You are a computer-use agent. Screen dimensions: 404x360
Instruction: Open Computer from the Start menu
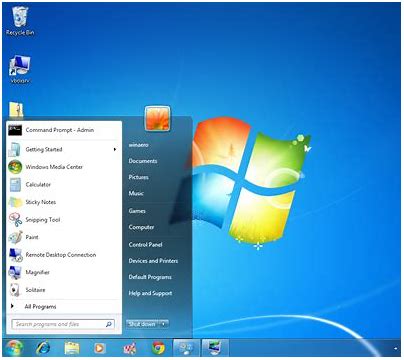(141, 227)
